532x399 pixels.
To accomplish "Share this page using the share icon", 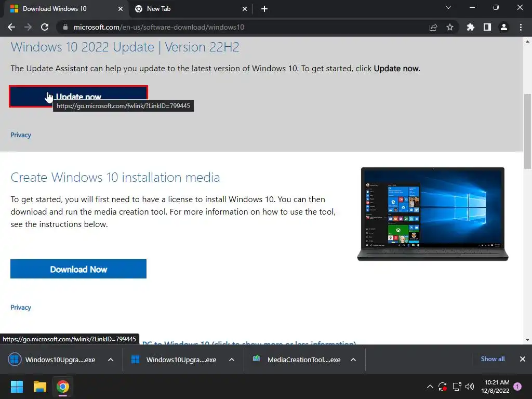I will (x=433, y=27).
